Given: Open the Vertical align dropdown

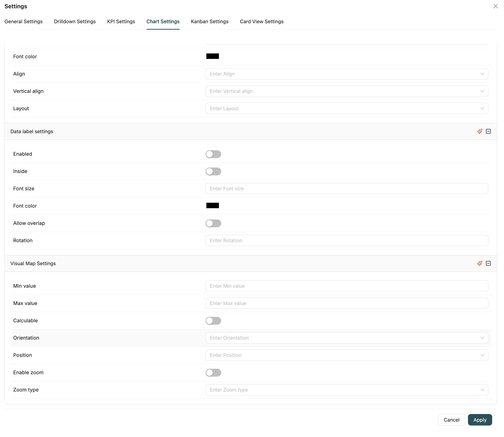Looking at the screenshot, I should click(x=346, y=91).
